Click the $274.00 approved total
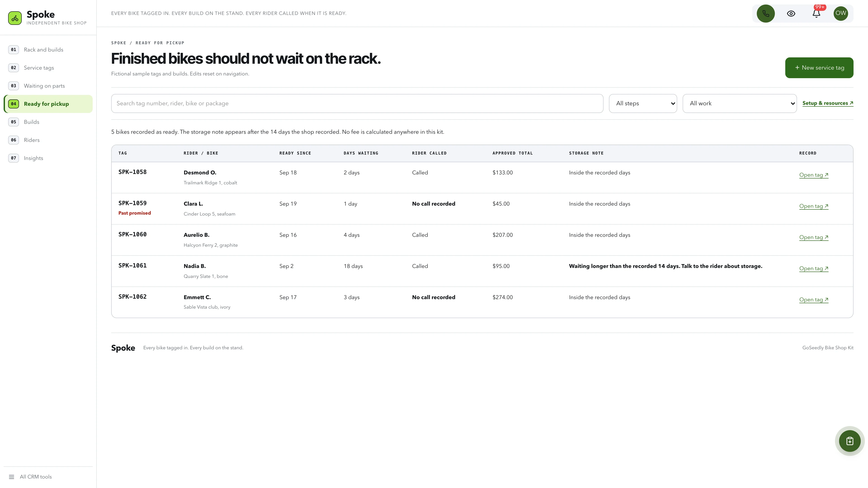The height and width of the screenshot is (488, 868). (502, 297)
